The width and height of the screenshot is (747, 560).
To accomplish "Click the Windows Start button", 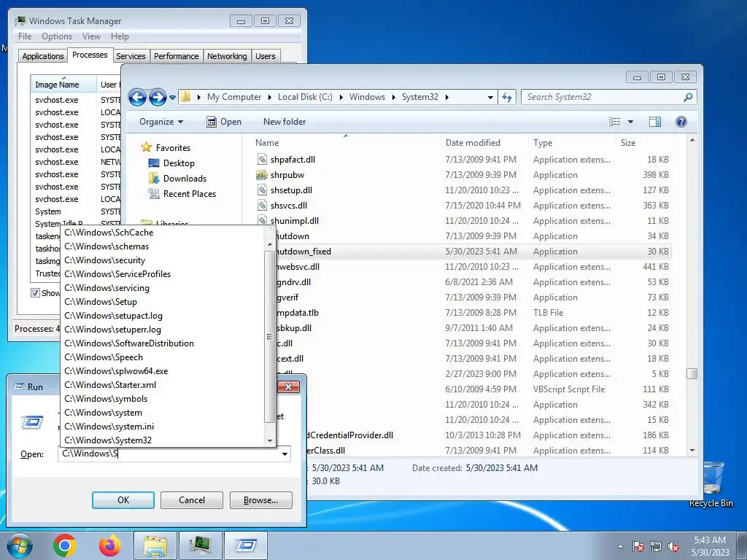I will [x=19, y=545].
